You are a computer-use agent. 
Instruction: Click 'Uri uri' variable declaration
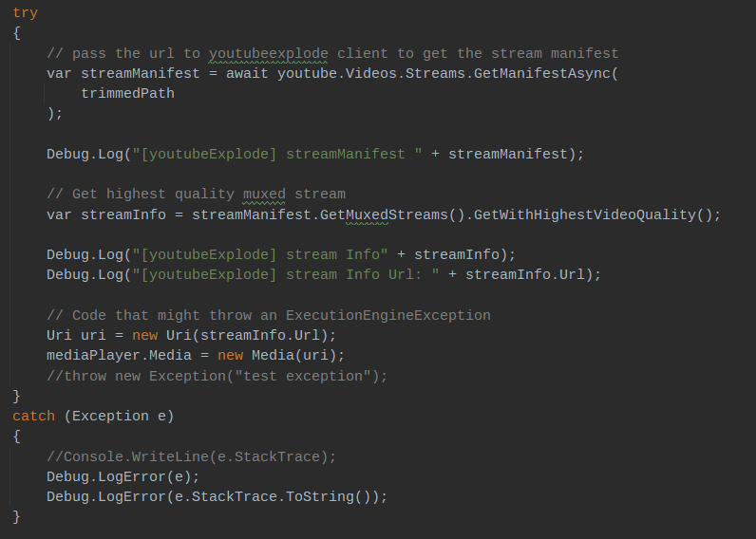(76, 336)
